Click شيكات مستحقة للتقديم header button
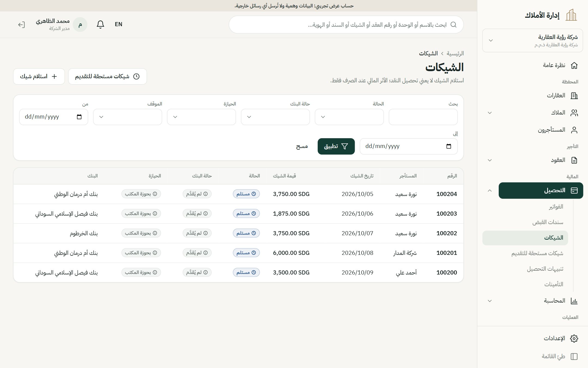Viewport: 588px width, 368px height. [108, 76]
